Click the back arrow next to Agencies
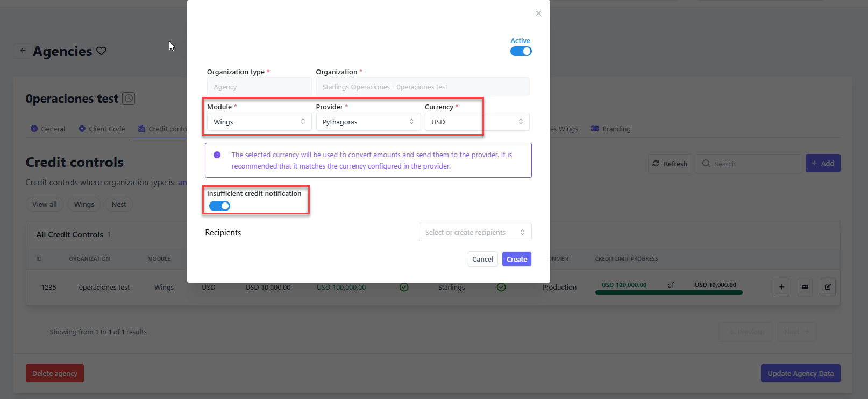This screenshot has height=399, width=868. click(x=23, y=51)
